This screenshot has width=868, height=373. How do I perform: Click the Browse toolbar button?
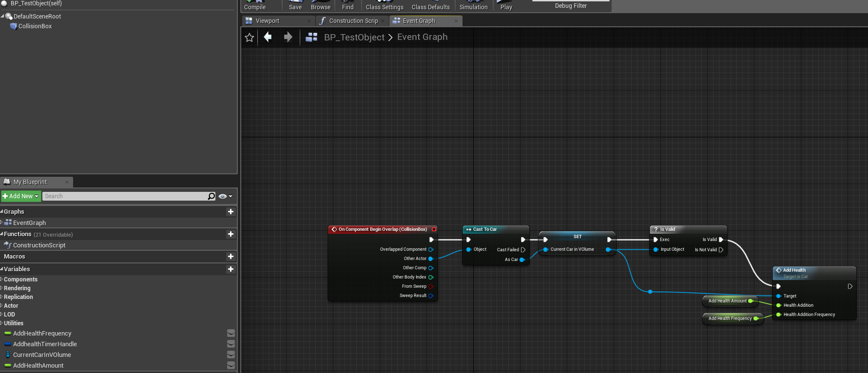(x=321, y=5)
